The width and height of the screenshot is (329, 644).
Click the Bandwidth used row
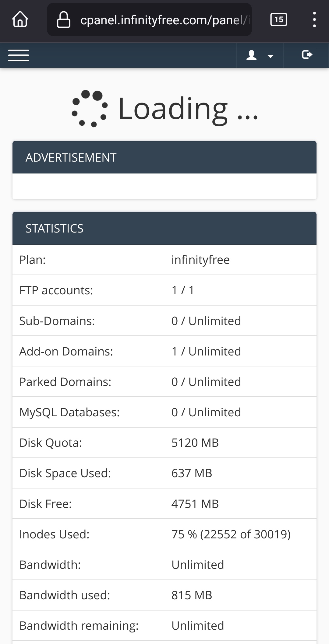[164, 595]
